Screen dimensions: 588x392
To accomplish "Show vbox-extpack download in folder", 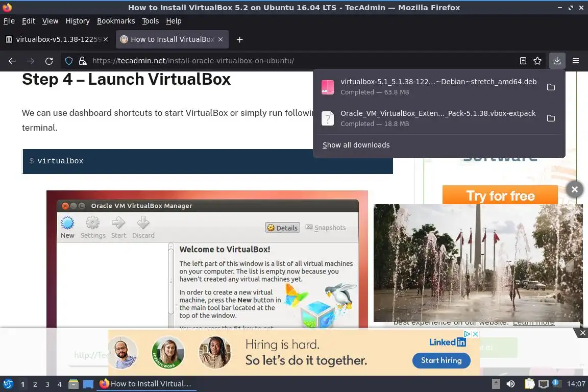I will [x=551, y=118].
